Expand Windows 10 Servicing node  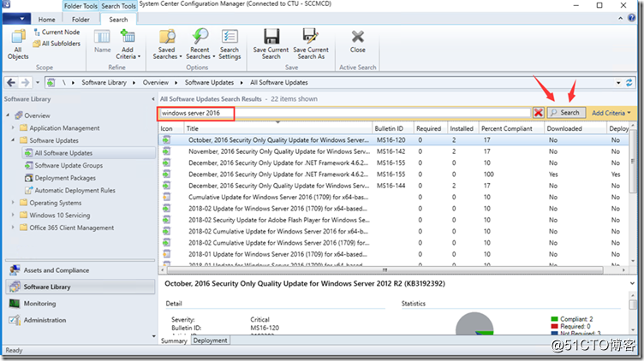[13, 215]
